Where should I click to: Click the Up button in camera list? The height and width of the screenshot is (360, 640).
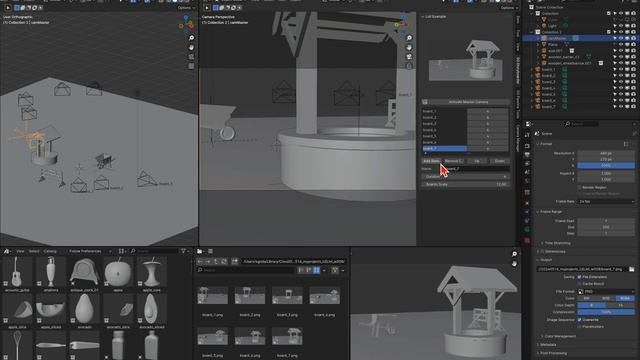point(477,161)
